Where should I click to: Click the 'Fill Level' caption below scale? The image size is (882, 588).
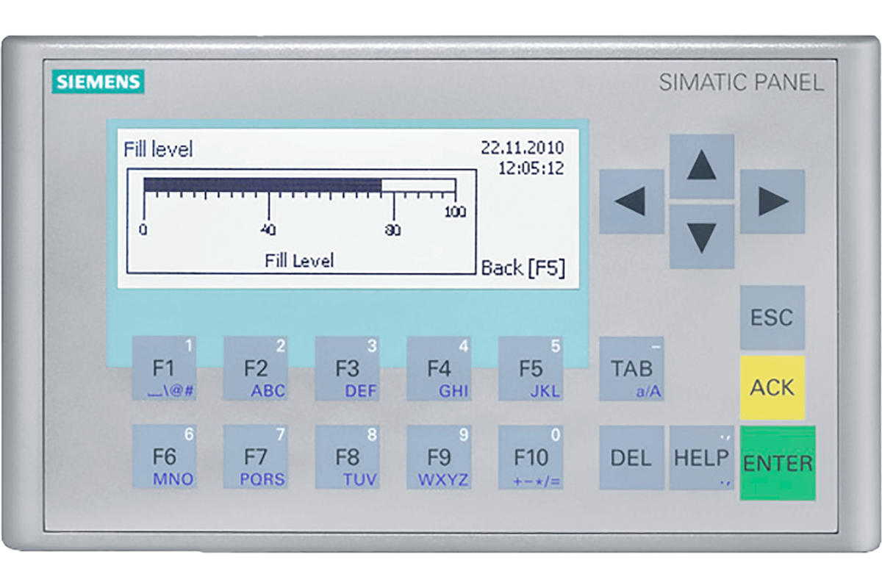point(299,260)
